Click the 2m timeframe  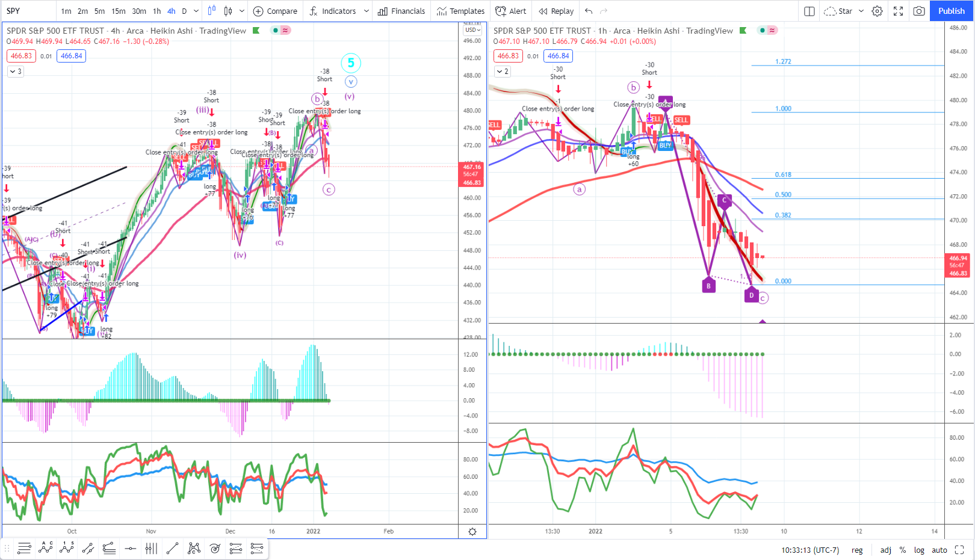[83, 11]
